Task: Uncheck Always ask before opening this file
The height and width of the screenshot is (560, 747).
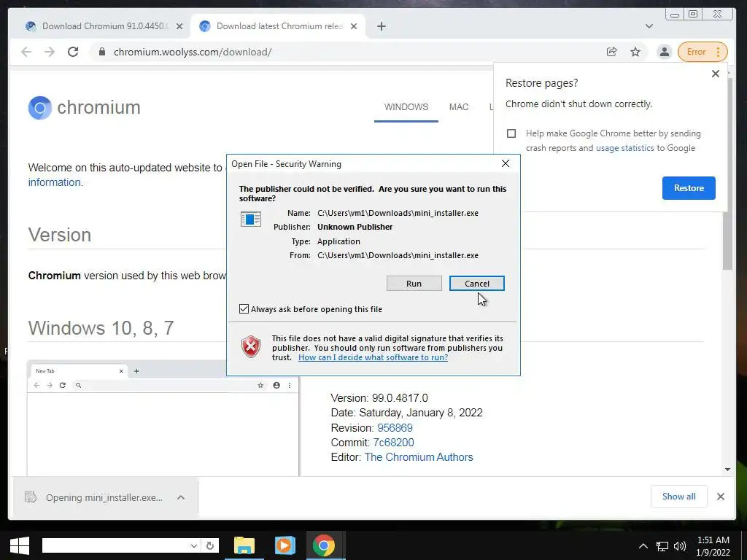Action: (244, 309)
